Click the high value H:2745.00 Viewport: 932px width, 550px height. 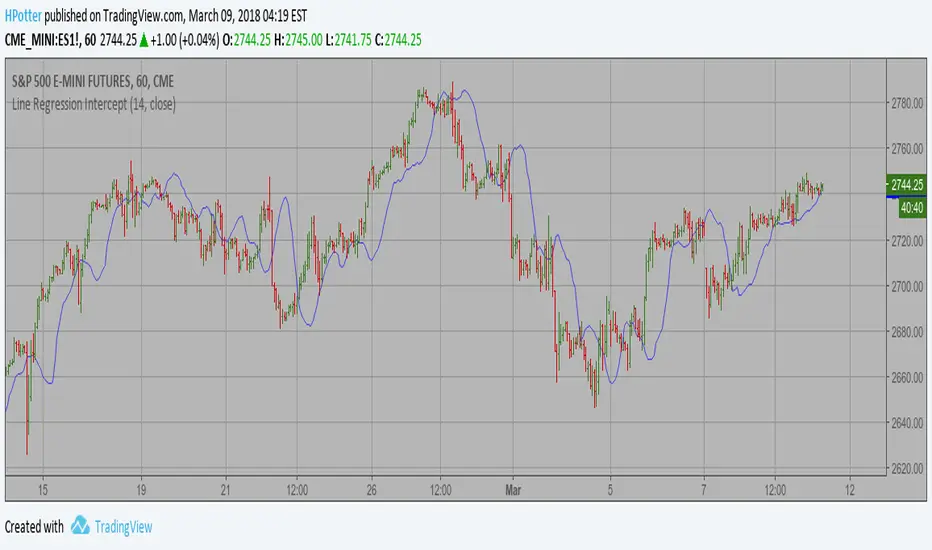point(298,40)
